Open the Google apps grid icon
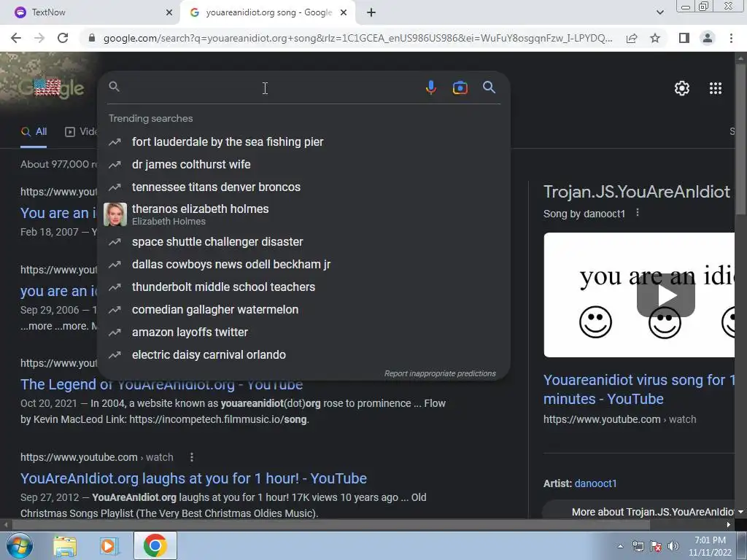The width and height of the screenshot is (747, 560). coord(715,88)
